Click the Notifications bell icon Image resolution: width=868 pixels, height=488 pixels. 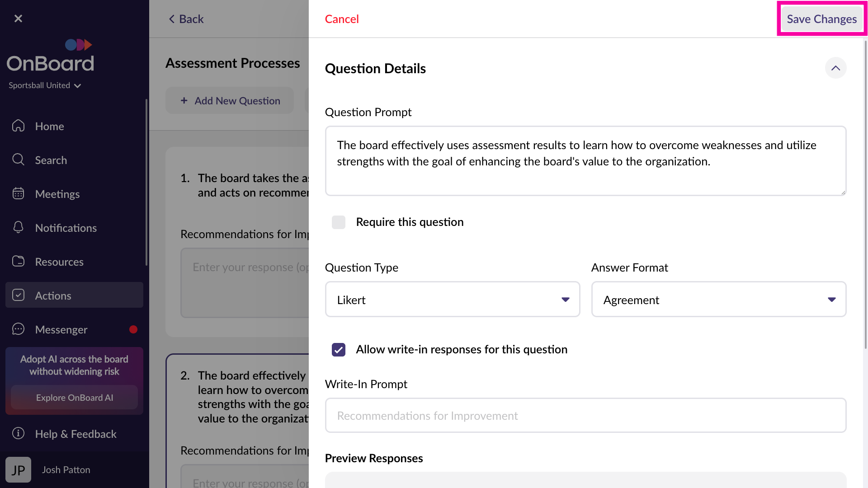[18, 227]
